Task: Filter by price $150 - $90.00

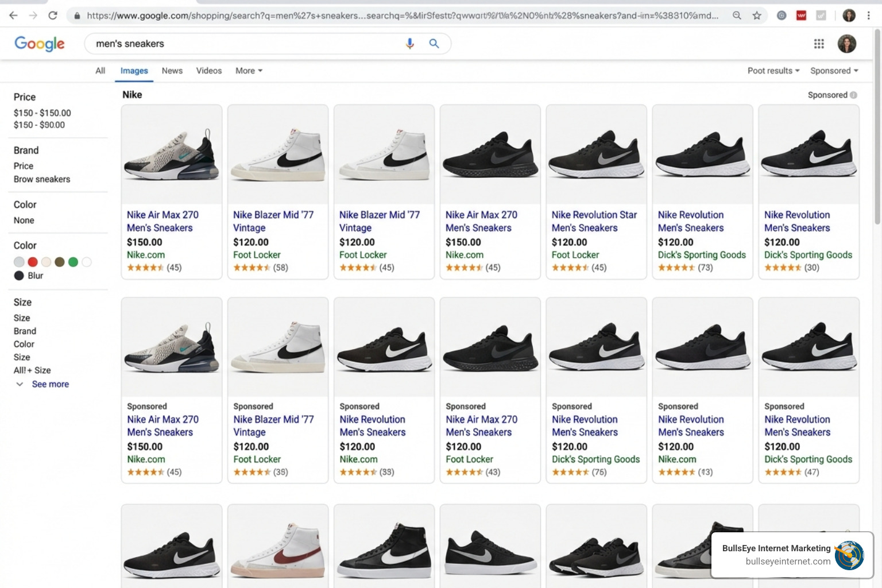Action: (x=39, y=125)
